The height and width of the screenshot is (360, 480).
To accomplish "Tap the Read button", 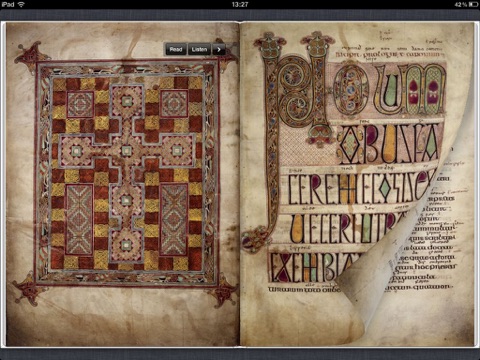I will tap(176, 49).
